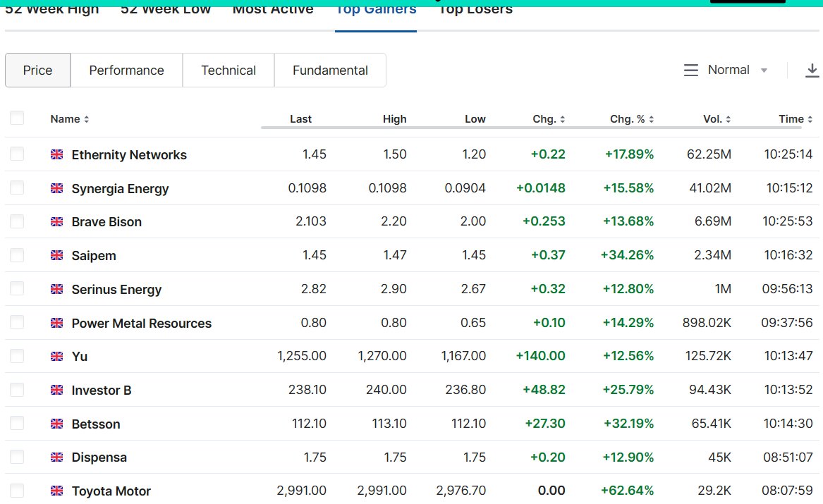The image size is (823, 504).
Task: Open the Power Metal Resources stock link
Action: 142,323
